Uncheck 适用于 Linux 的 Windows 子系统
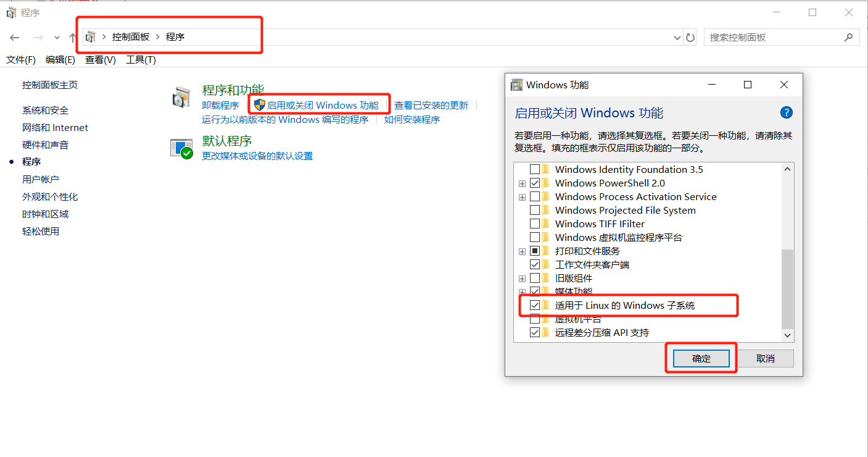 click(535, 304)
